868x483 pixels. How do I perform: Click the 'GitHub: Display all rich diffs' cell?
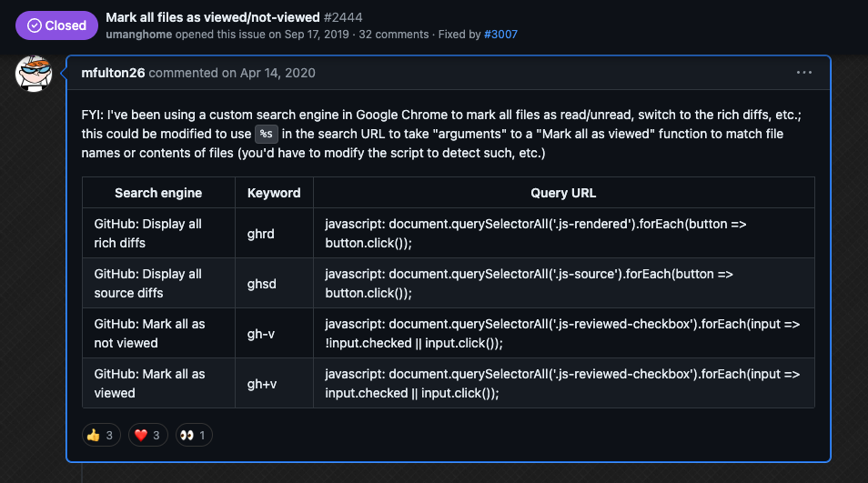tap(158, 233)
